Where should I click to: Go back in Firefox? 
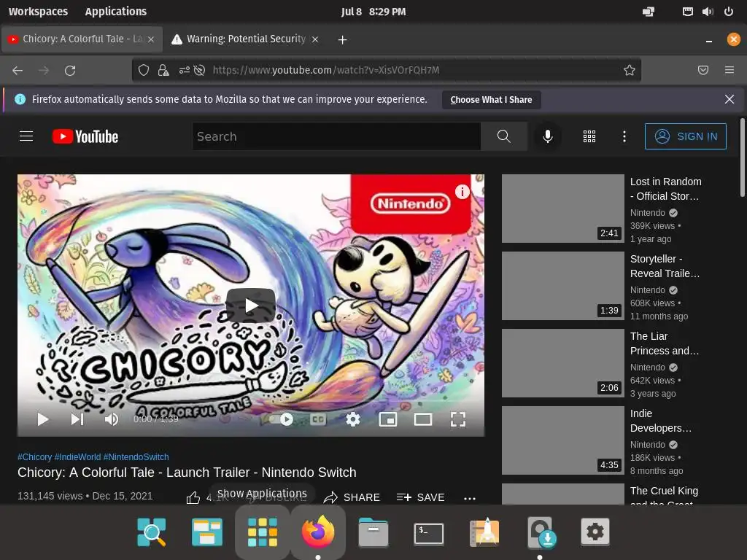(18, 71)
